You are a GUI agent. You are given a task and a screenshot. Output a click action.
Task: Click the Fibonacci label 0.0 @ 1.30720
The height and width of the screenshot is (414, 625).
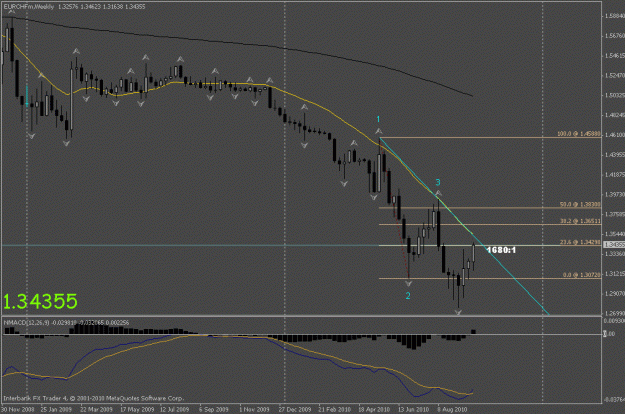(582, 275)
